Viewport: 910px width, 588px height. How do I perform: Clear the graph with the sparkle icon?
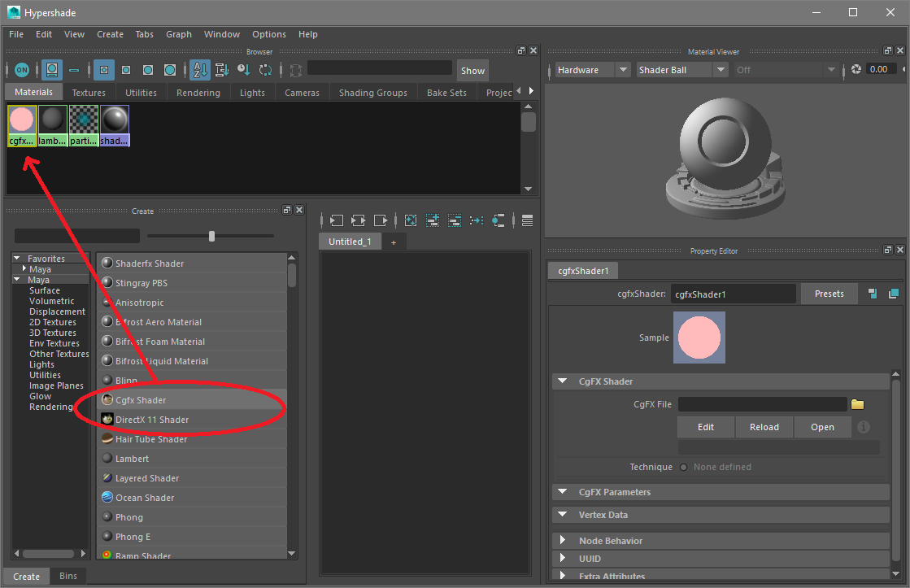[x=411, y=220]
